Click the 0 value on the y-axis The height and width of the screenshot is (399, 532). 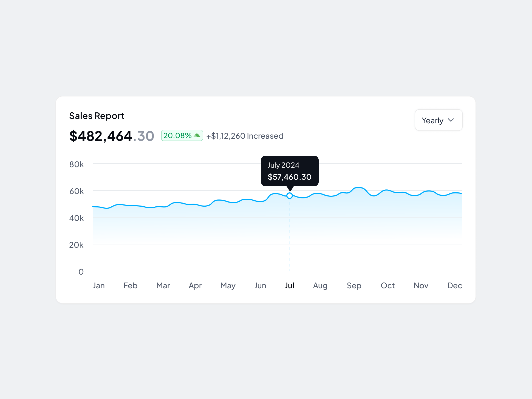click(81, 272)
